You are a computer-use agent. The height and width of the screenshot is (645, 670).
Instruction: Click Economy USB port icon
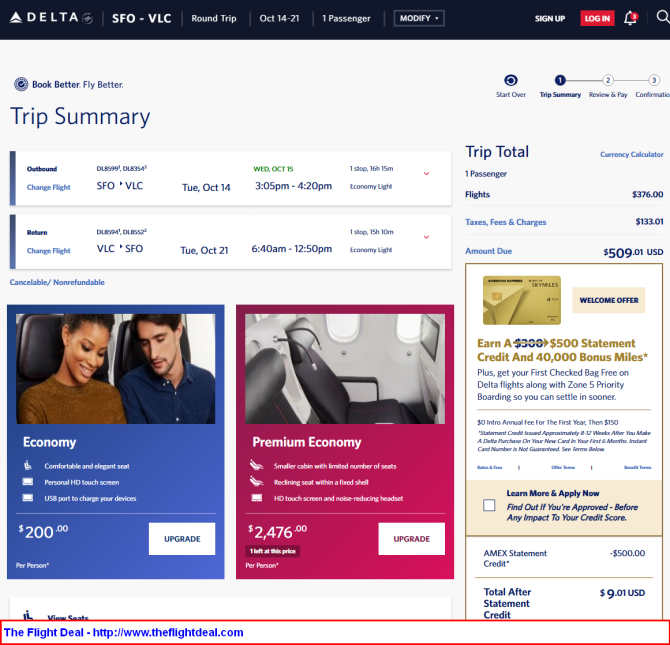[28, 498]
